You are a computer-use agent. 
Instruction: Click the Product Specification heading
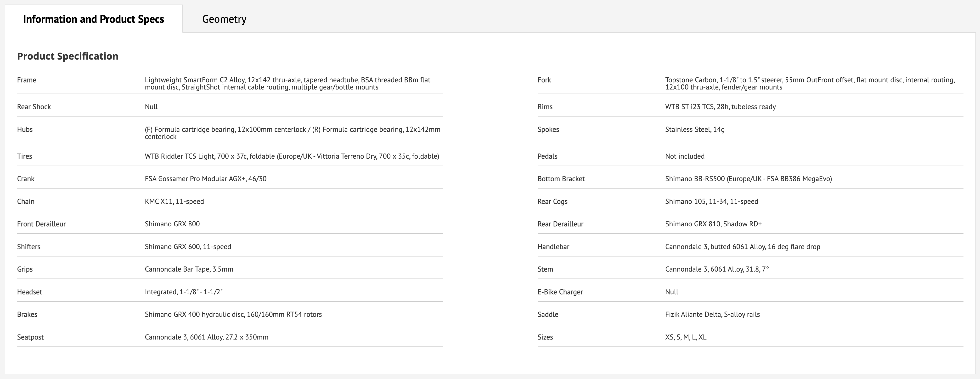(x=68, y=56)
